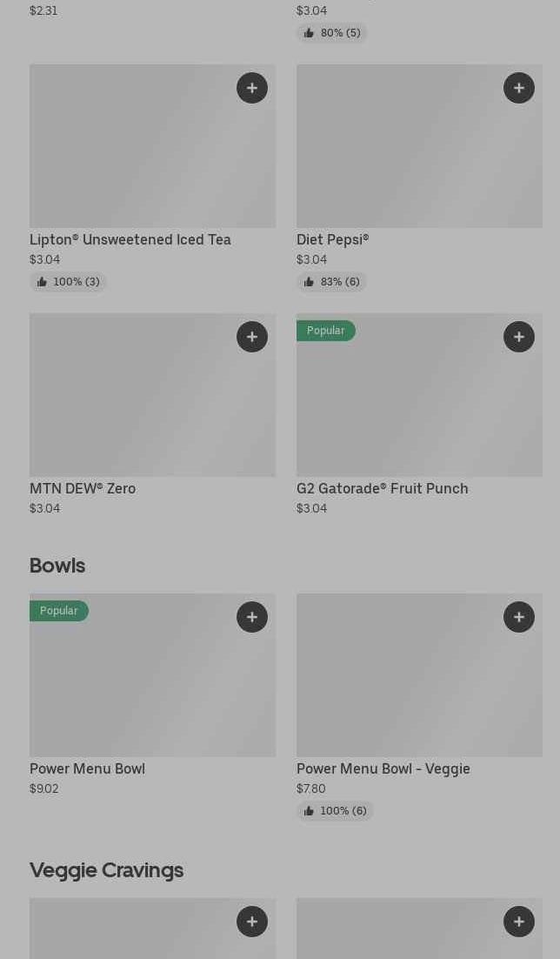Add Lipton Unsweetened Iced Tea to cart
This screenshot has height=959, width=560.
pyautogui.click(x=252, y=88)
